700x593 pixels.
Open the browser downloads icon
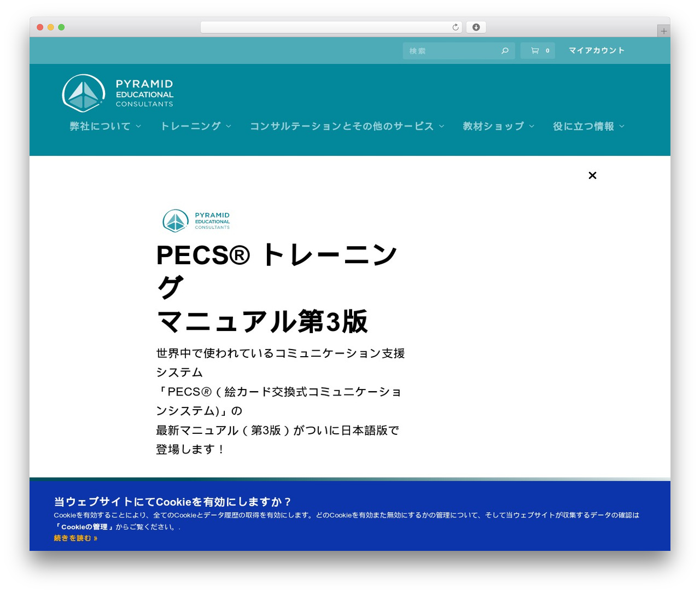[476, 27]
